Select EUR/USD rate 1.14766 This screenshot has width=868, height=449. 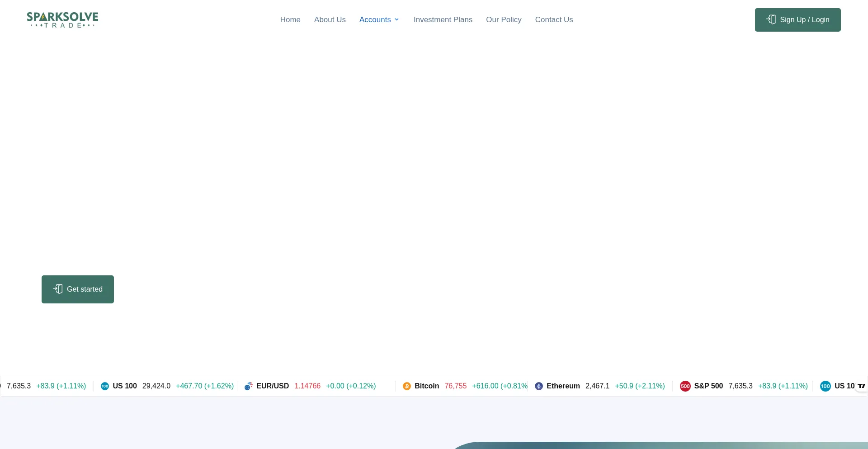pyautogui.click(x=307, y=386)
